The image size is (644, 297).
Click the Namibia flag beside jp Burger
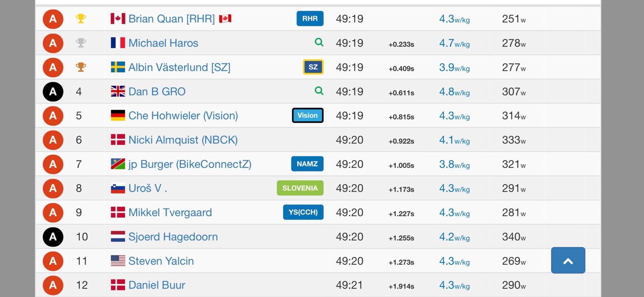tap(118, 164)
